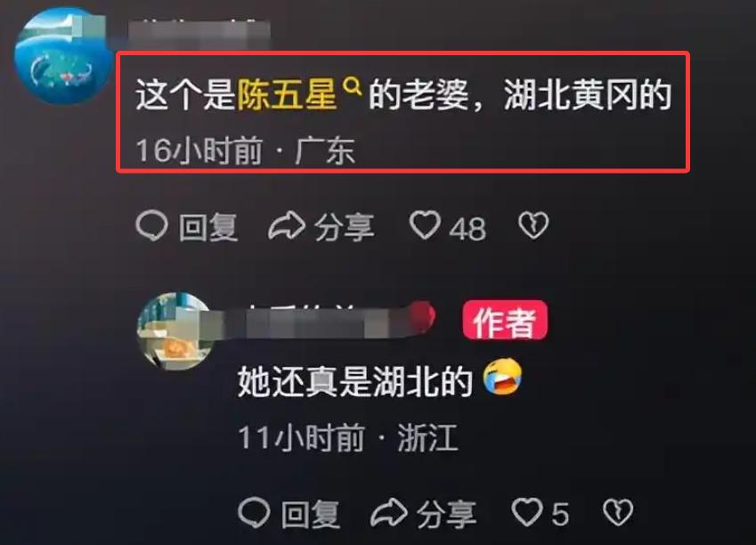Click the share arrow icon on first comment
Viewport: 756px width, 545px height.
[287, 226]
